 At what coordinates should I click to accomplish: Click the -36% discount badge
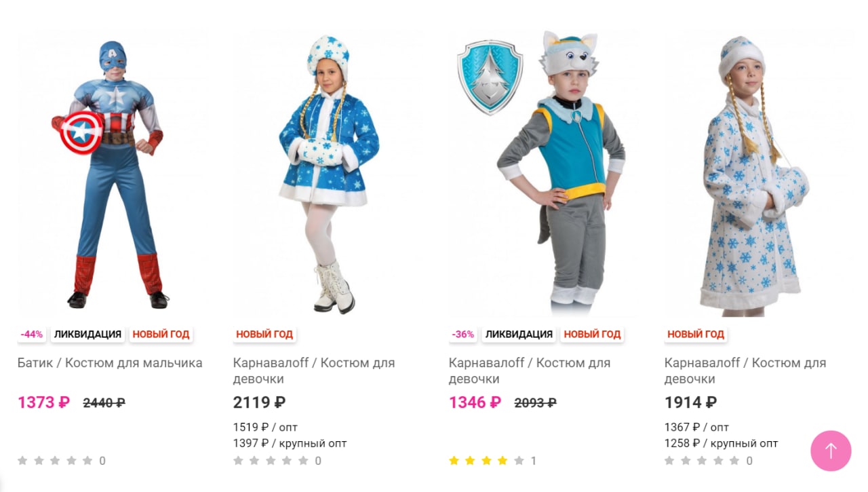click(x=463, y=334)
